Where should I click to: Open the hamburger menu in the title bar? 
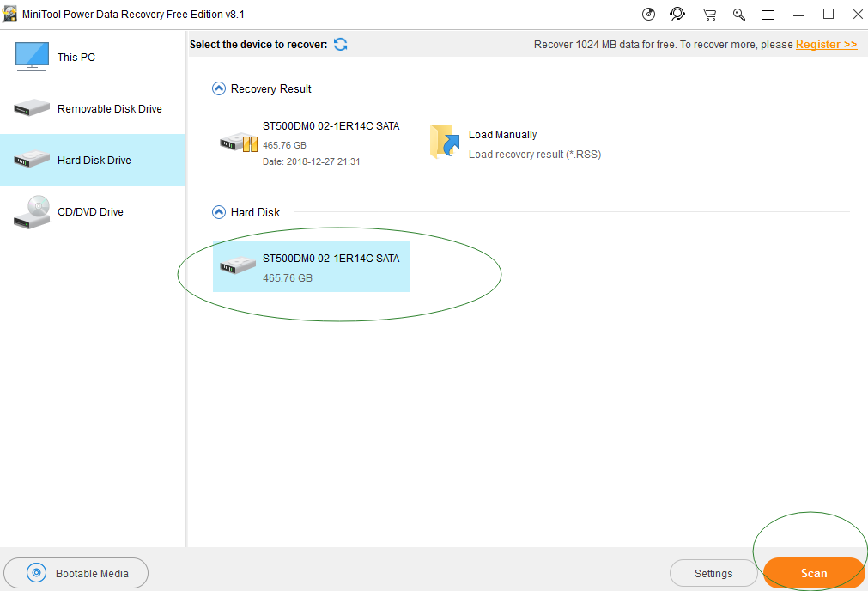767,14
